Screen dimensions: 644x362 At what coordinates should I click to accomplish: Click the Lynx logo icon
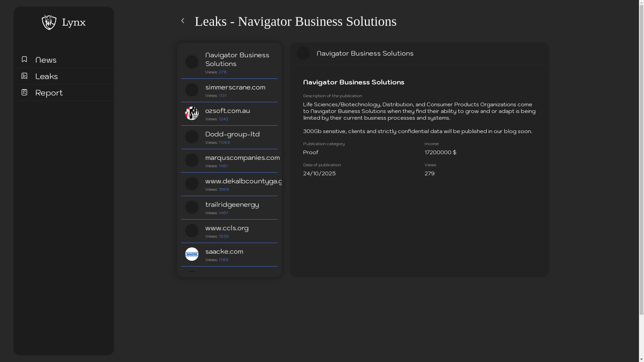click(x=49, y=22)
